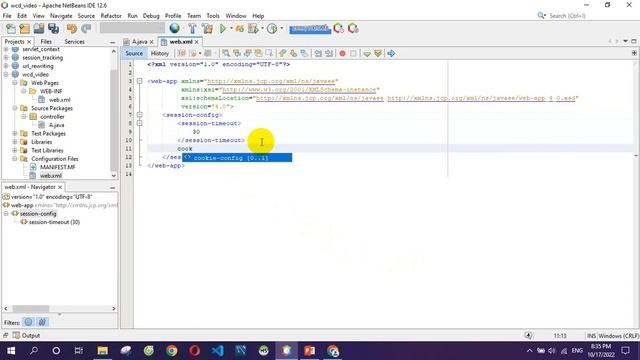Screen dimensions: 640x360
Task: Open the Navigate menu
Action: (61, 16)
